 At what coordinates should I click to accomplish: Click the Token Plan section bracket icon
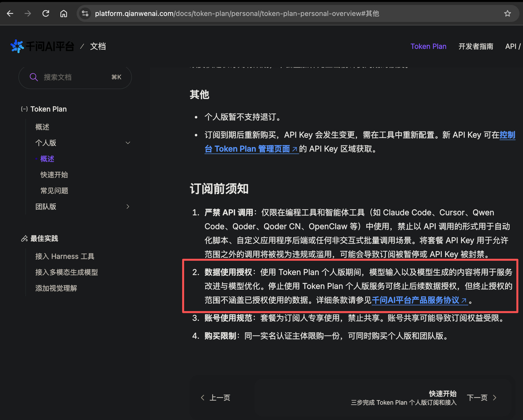click(x=24, y=109)
